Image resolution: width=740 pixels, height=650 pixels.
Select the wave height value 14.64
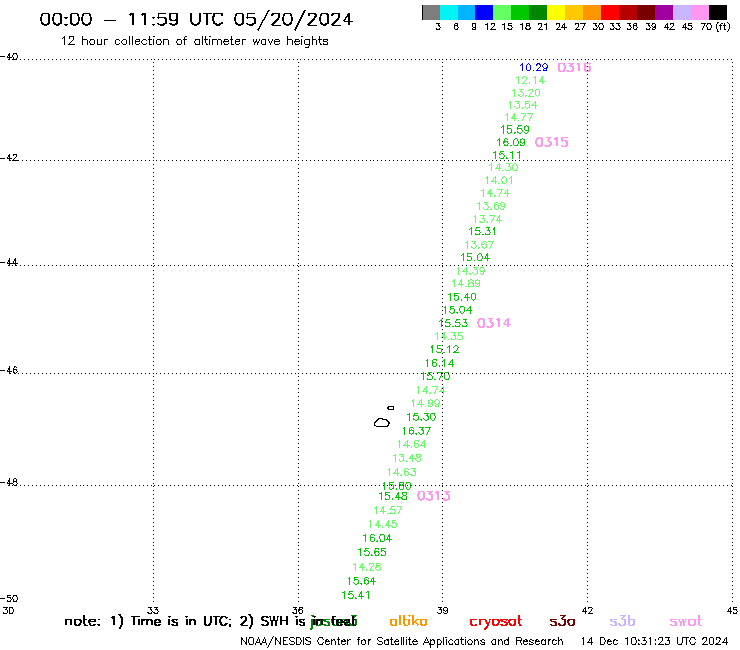pos(412,444)
